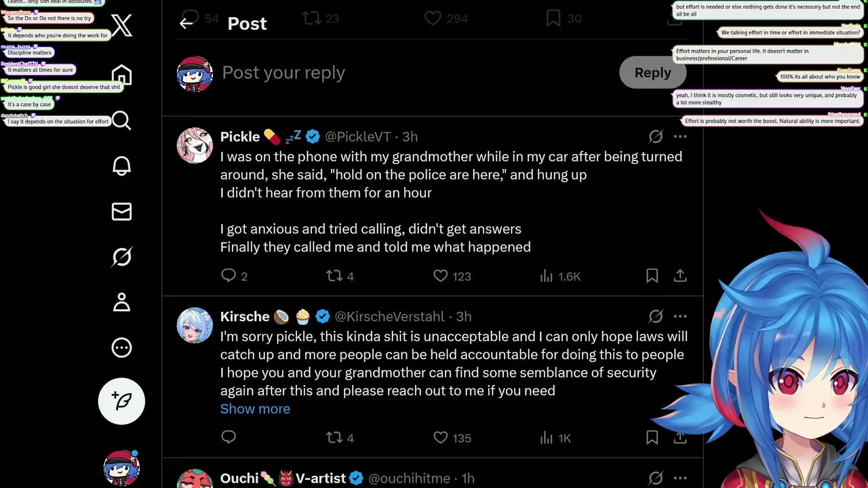Open more options on Kirsche's post
Image resolution: width=868 pixels, height=488 pixels.
pos(680,317)
